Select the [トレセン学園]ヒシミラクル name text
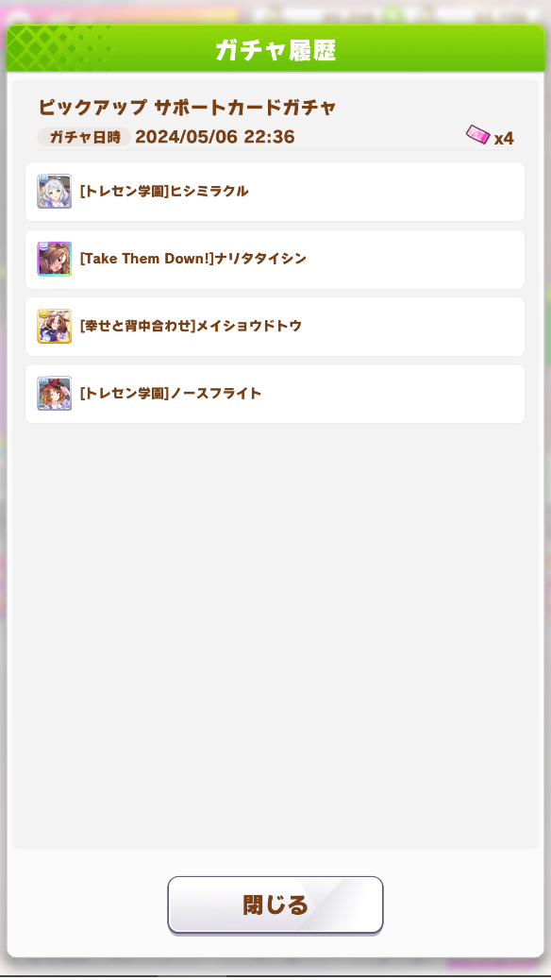This screenshot has height=980, width=551. (164, 192)
